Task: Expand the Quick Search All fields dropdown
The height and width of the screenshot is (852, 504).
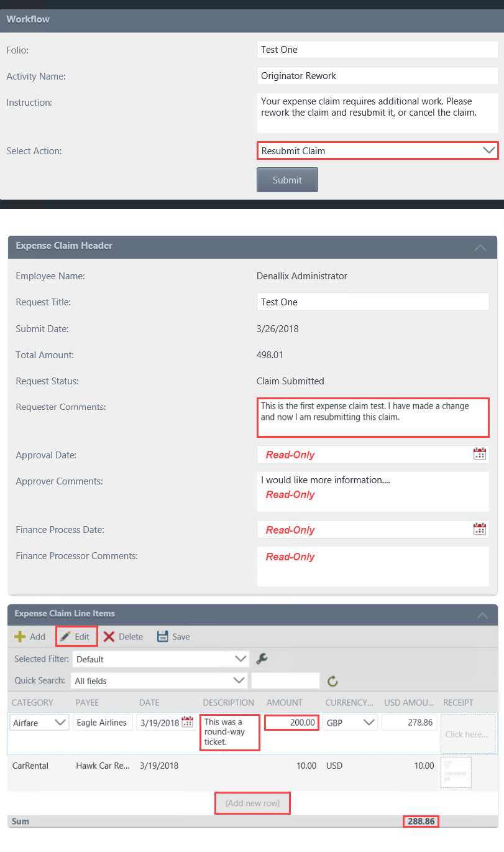Action: [239, 680]
